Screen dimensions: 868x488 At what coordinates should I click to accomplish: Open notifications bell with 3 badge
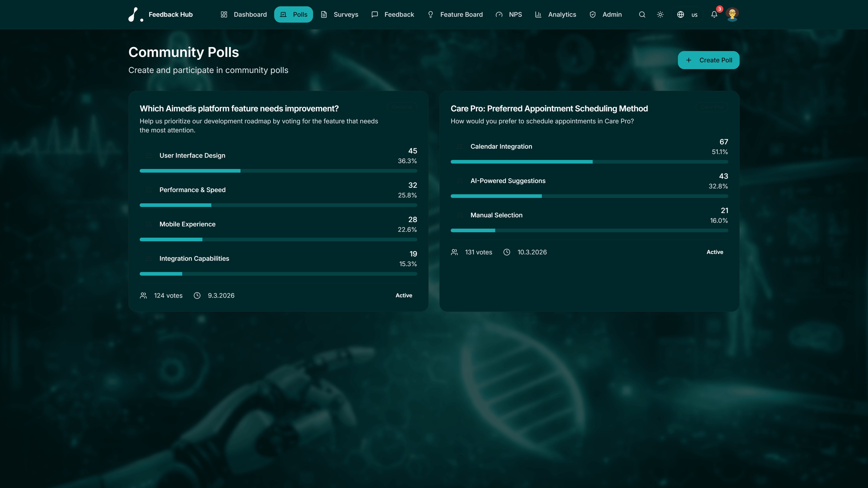pyautogui.click(x=714, y=14)
